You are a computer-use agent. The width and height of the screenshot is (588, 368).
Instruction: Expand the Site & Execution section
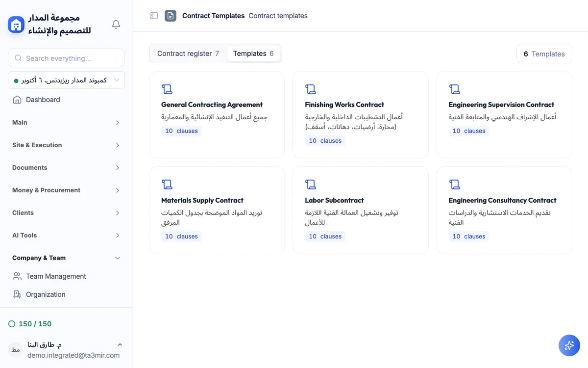[66, 145]
